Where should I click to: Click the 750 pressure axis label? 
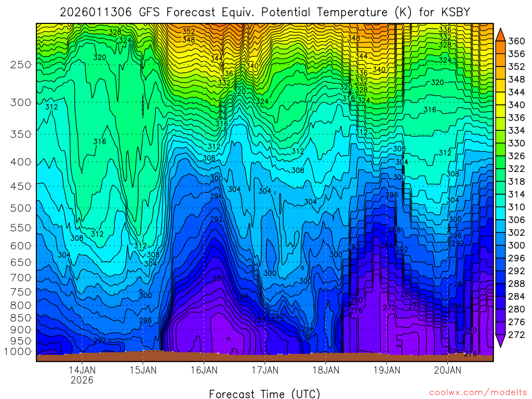click(21, 292)
